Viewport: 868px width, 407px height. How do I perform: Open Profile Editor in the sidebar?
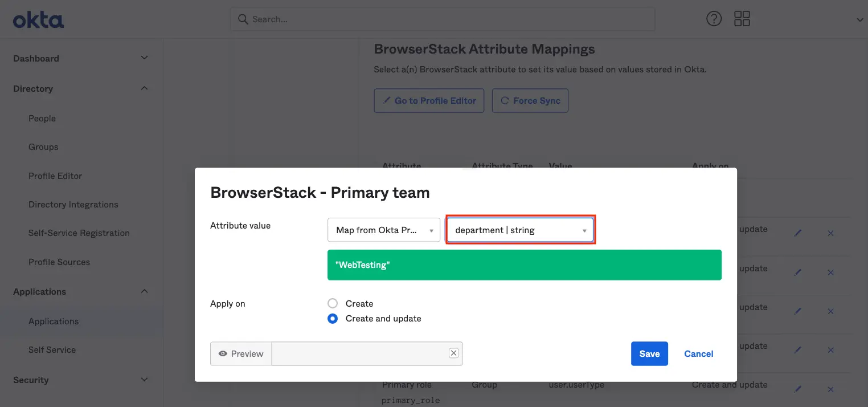[55, 176]
